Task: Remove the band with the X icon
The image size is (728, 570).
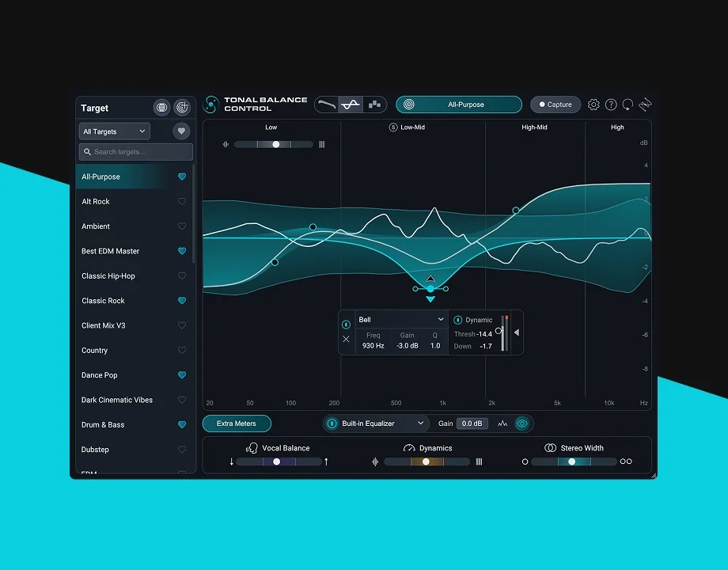Action: coord(346,339)
